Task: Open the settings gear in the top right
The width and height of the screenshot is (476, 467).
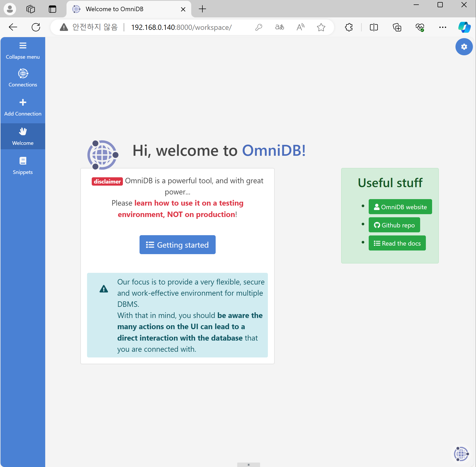Action: click(x=464, y=47)
